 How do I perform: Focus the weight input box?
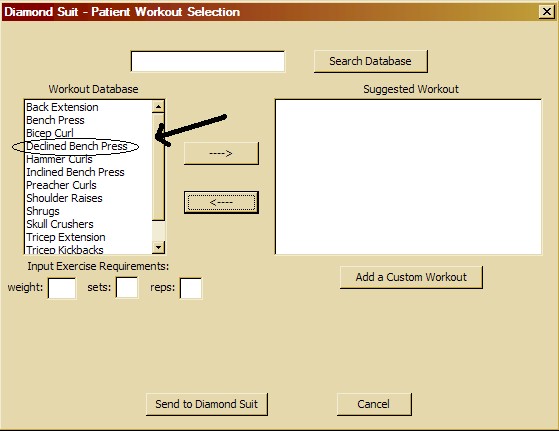click(62, 288)
